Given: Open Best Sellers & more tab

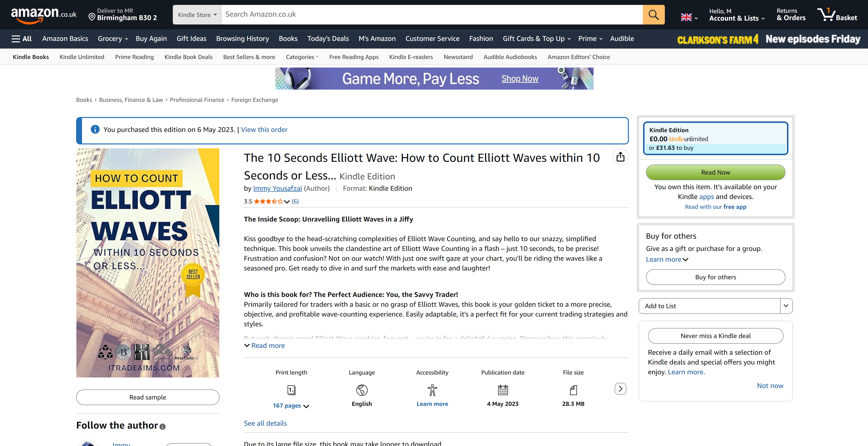Looking at the screenshot, I should pos(249,57).
